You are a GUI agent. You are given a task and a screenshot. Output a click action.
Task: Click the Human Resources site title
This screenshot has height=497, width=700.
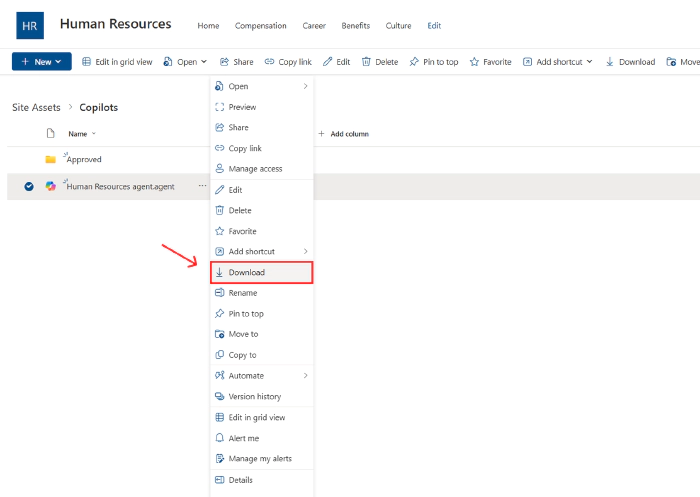click(116, 24)
